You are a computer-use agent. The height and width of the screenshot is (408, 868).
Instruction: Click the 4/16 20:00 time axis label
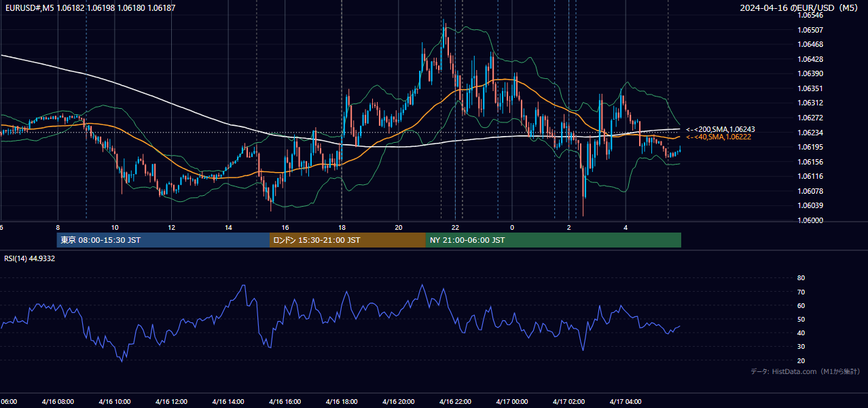(x=399, y=402)
